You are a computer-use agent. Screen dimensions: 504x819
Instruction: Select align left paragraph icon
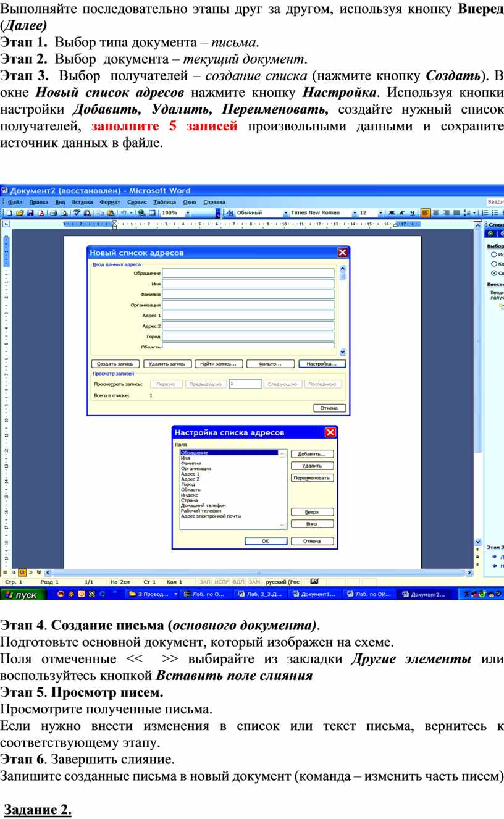(426, 212)
